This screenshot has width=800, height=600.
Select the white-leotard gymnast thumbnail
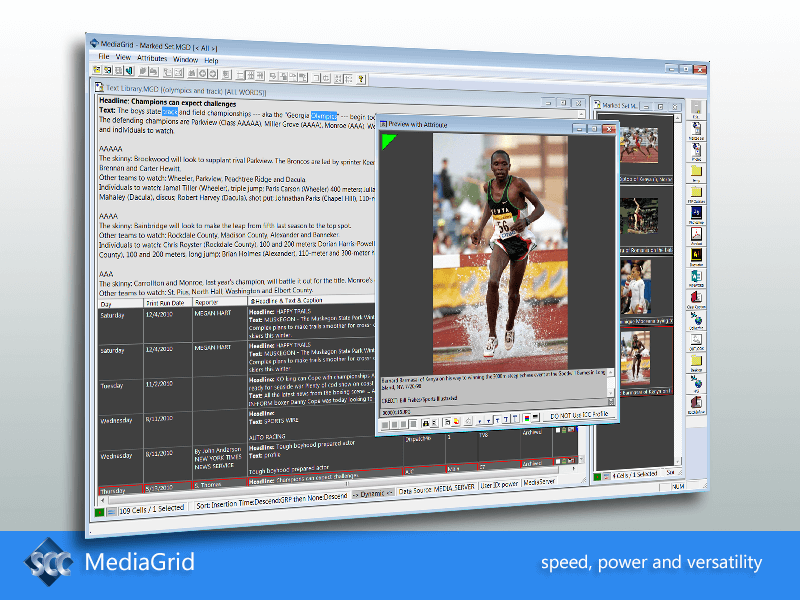636,287
